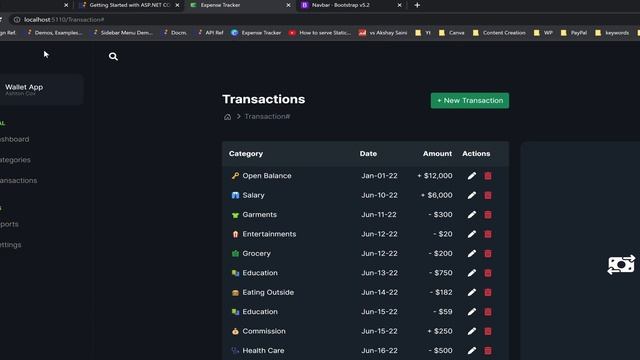Open the Canva bookmarks folder
The width and height of the screenshot is (640, 360).
(x=452, y=33)
